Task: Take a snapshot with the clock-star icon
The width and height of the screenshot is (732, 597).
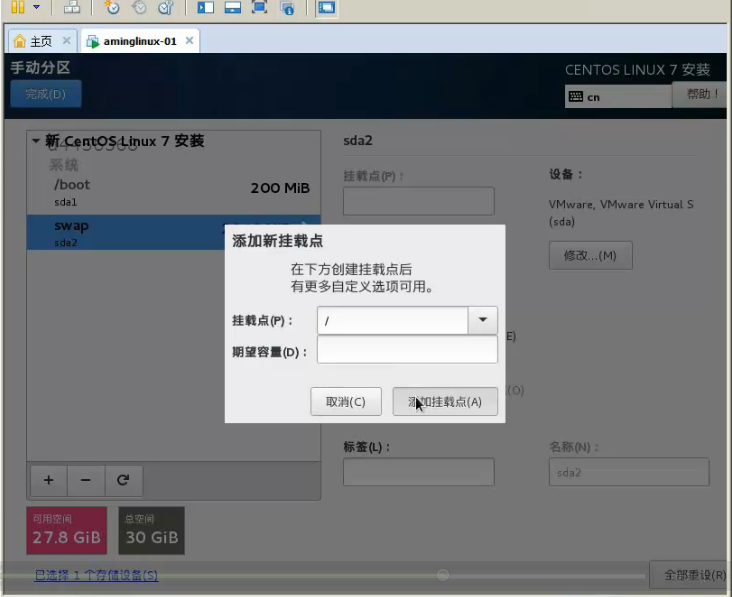Action: (112, 7)
